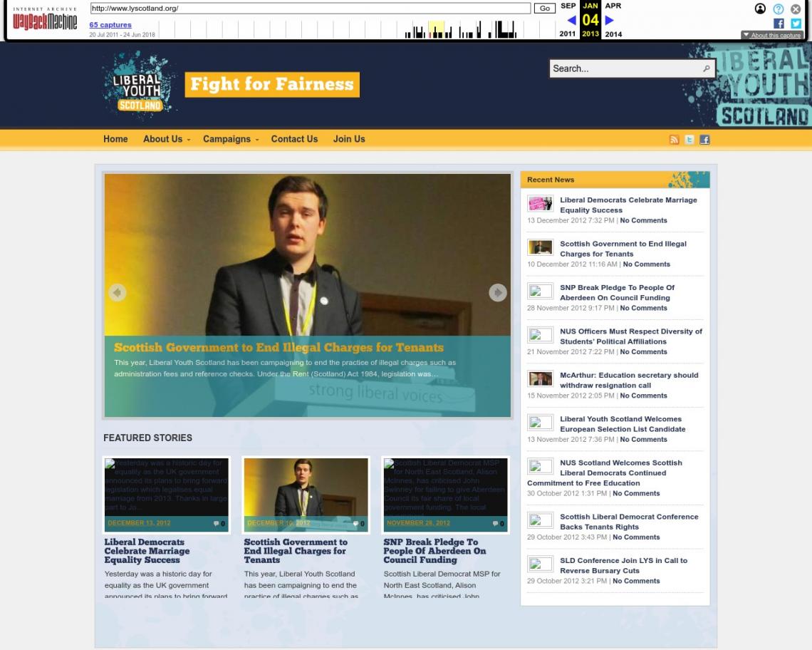Viewport: 812px width, 650px height.
Task: Click thumbnail for European Selection List news
Action: coord(540,423)
